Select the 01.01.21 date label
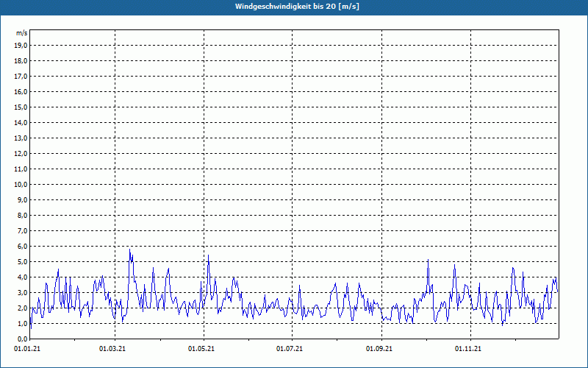Image resolution: width=588 pixels, height=368 pixels. coord(27,349)
